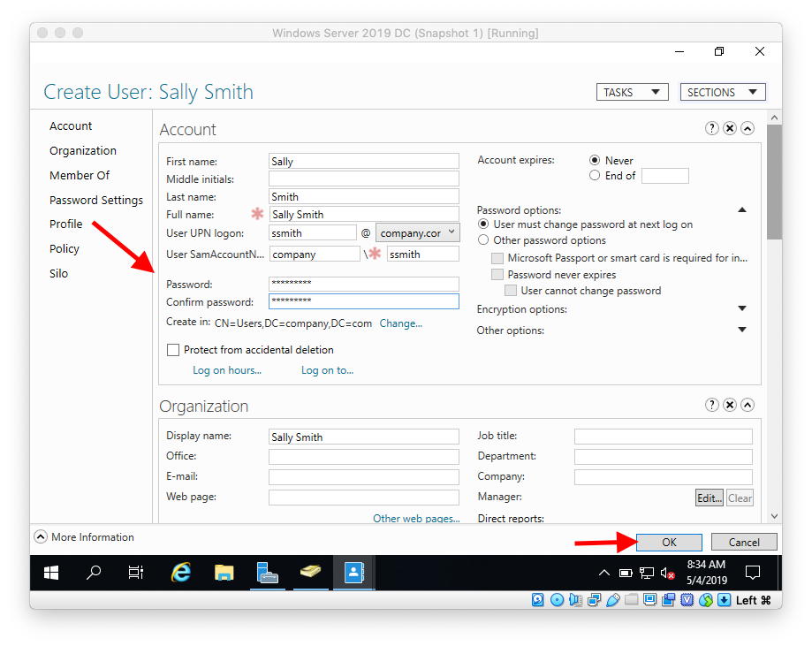Open Log on hours... link
812x646 pixels.
coord(227,370)
